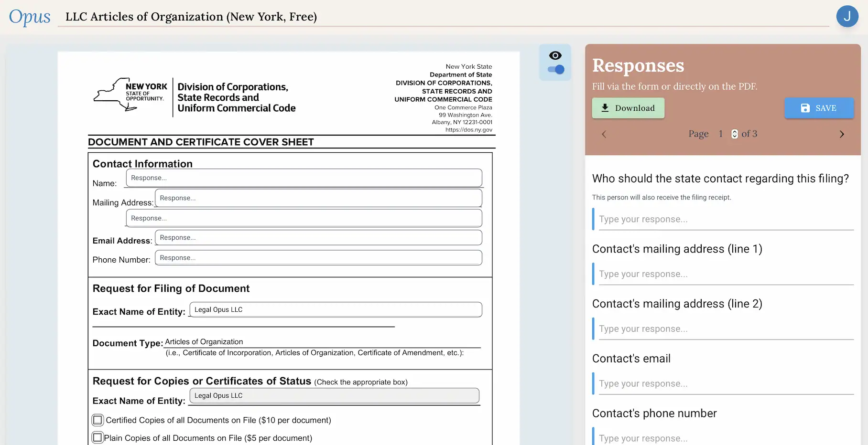Increment the page number with the stepper

click(734, 132)
